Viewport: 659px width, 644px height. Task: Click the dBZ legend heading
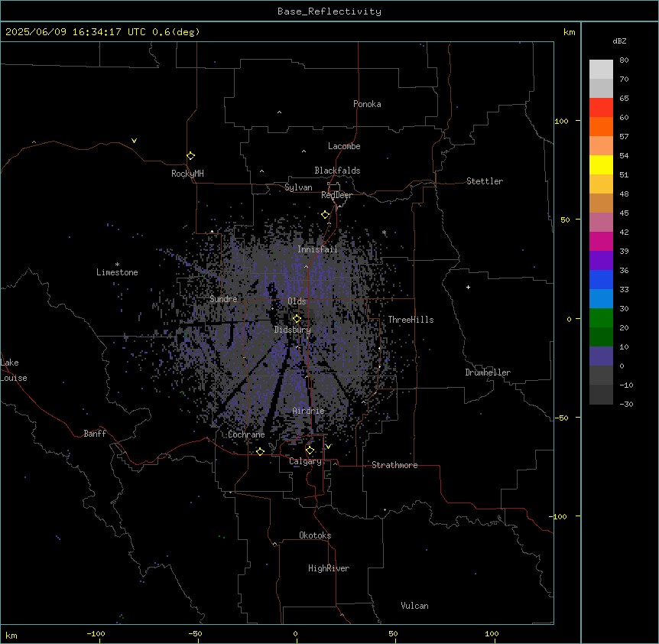click(619, 41)
